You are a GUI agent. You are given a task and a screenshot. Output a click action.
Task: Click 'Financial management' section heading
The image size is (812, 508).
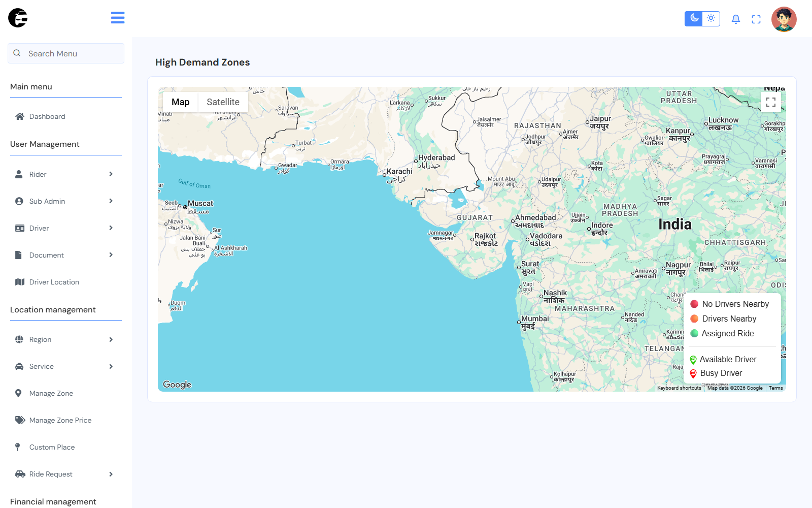53,501
